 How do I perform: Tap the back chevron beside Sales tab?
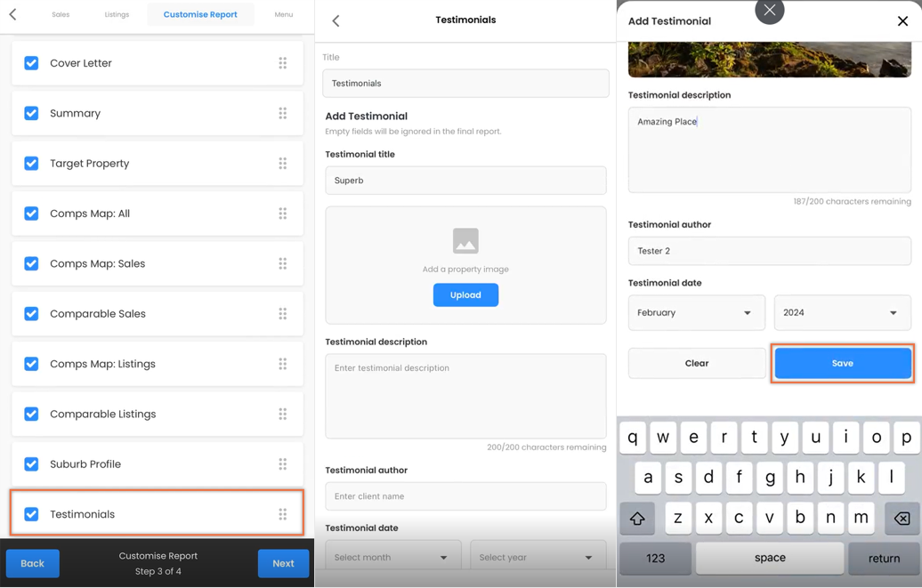point(13,14)
